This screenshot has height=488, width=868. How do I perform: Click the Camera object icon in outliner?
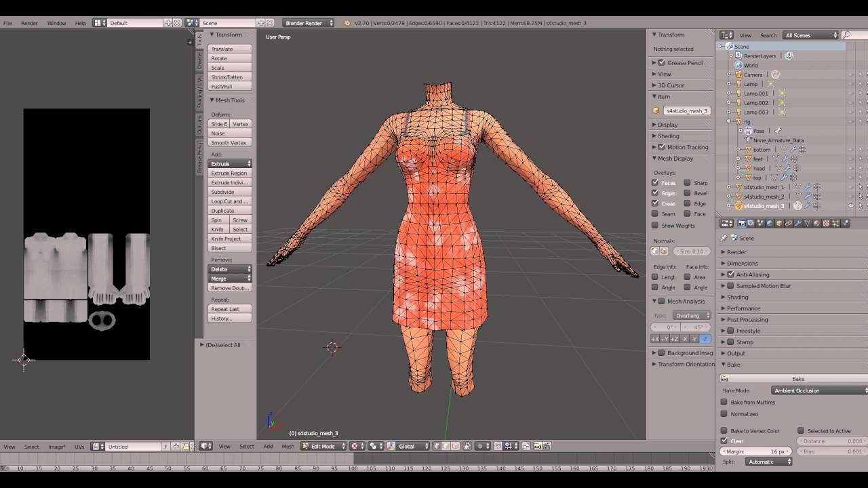click(x=738, y=75)
